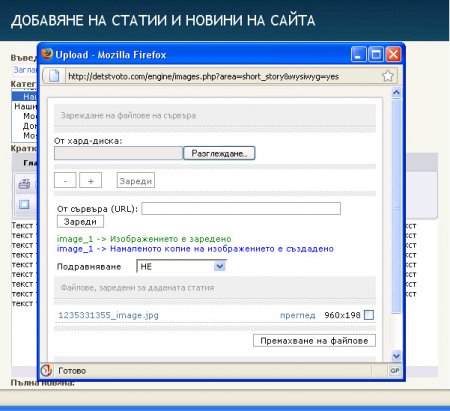Click the GP icon in the status bar
Screen dimensions: 450x411
click(x=395, y=371)
